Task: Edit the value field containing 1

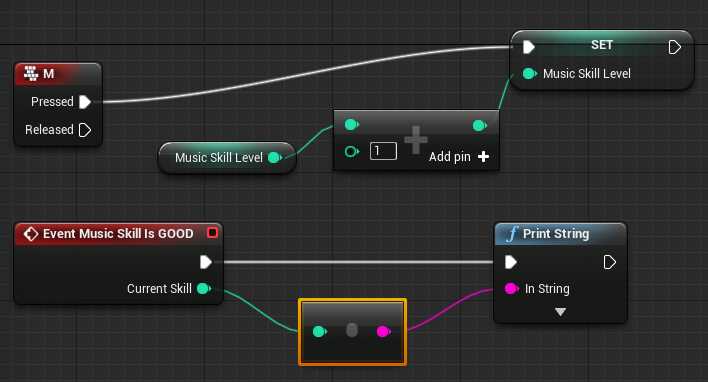Action: tap(383, 151)
